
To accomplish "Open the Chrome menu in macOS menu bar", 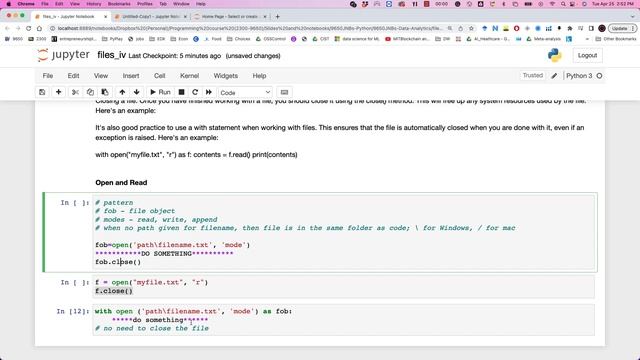I will (x=26, y=4).
